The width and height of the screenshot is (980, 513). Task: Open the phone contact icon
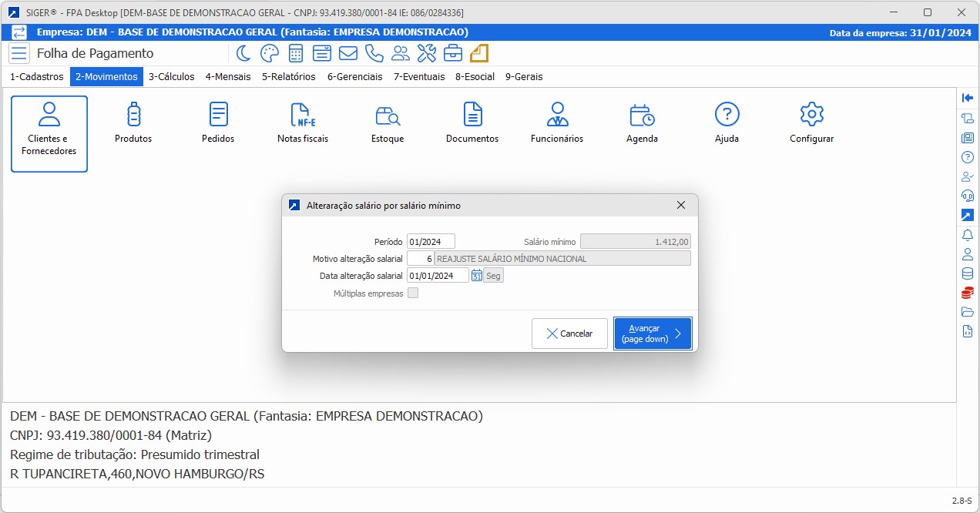pos(374,53)
